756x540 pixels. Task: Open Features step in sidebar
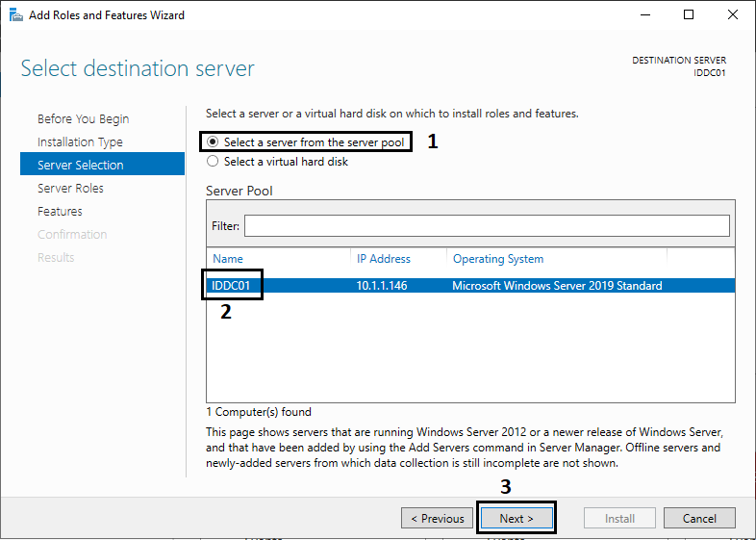tap(60, 212)
